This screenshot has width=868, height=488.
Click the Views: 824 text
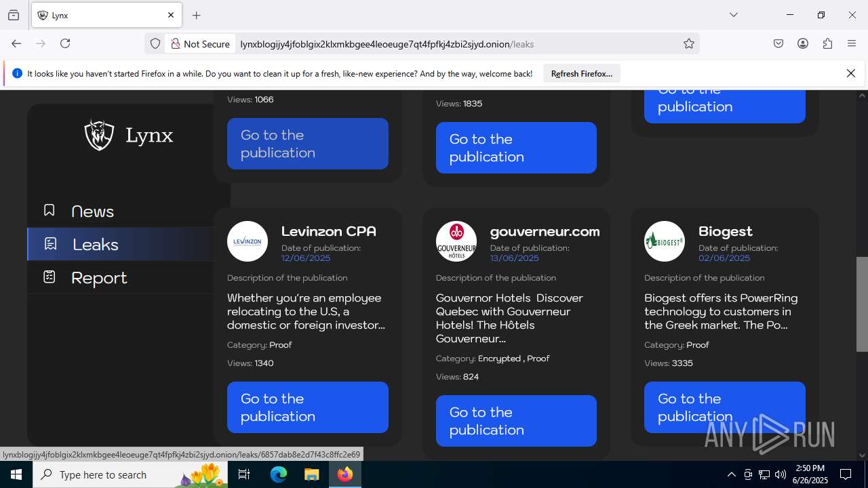click(458, 377)
